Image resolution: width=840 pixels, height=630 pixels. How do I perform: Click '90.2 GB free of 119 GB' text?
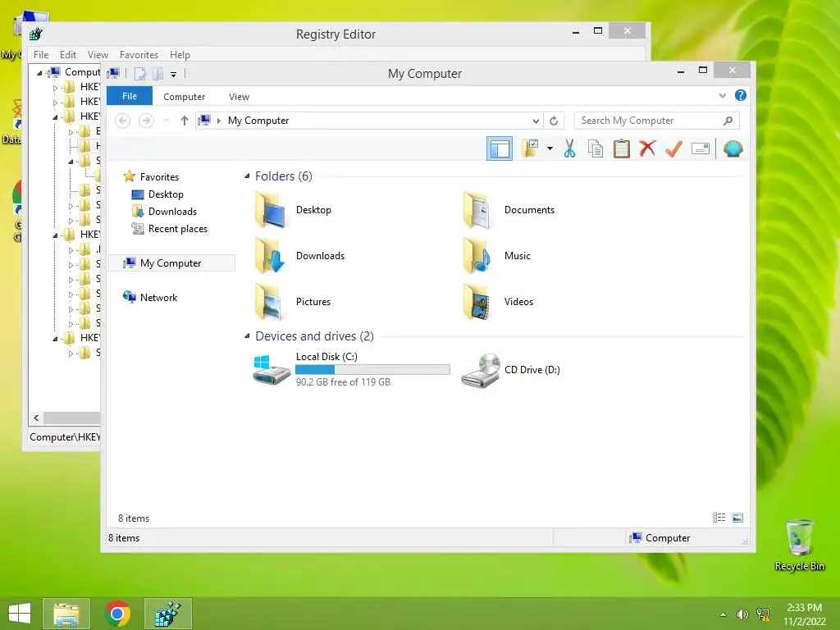coord(343,382)
